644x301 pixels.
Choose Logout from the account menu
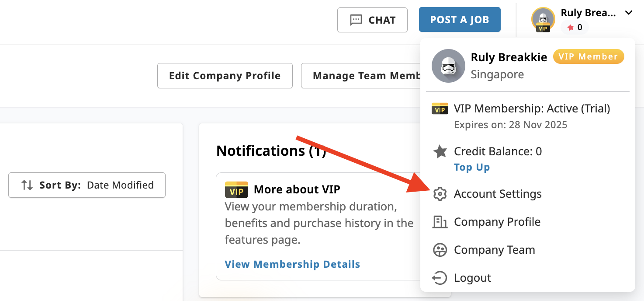point(472,278)
